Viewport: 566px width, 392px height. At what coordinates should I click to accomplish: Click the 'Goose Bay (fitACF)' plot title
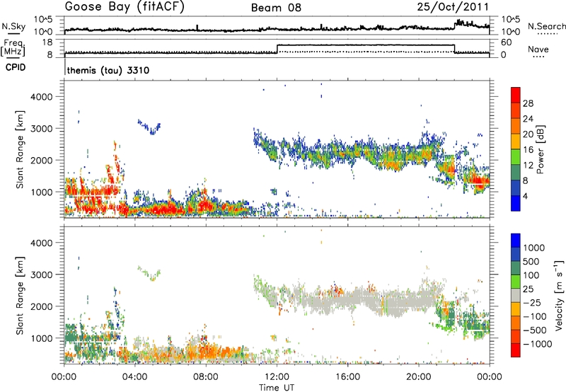click(125, 6)
